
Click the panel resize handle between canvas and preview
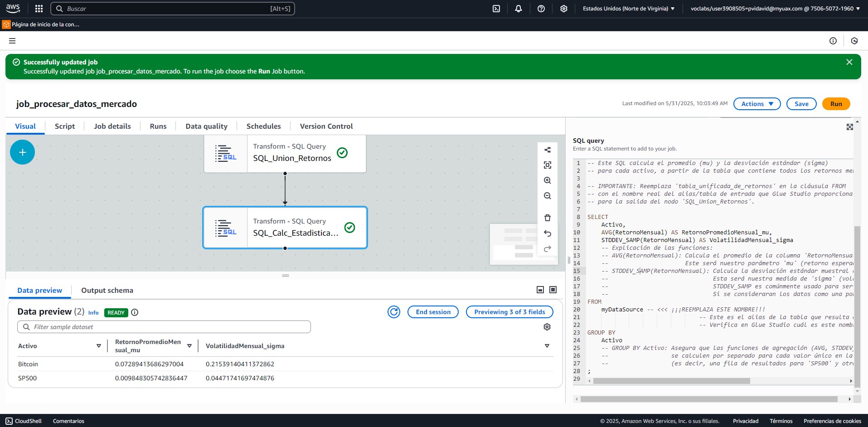pyautogui.click(x=286, y=276)
